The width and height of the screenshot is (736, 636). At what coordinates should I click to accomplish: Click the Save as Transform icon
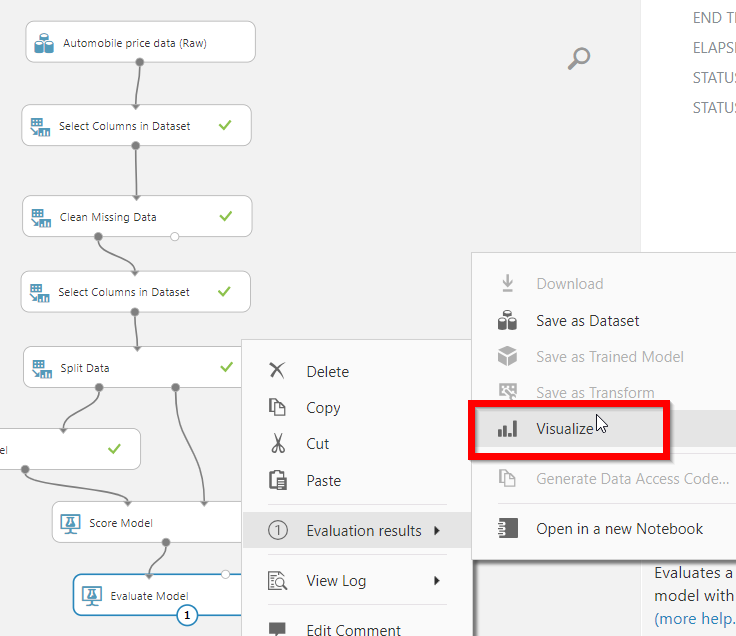coord(507,391)
